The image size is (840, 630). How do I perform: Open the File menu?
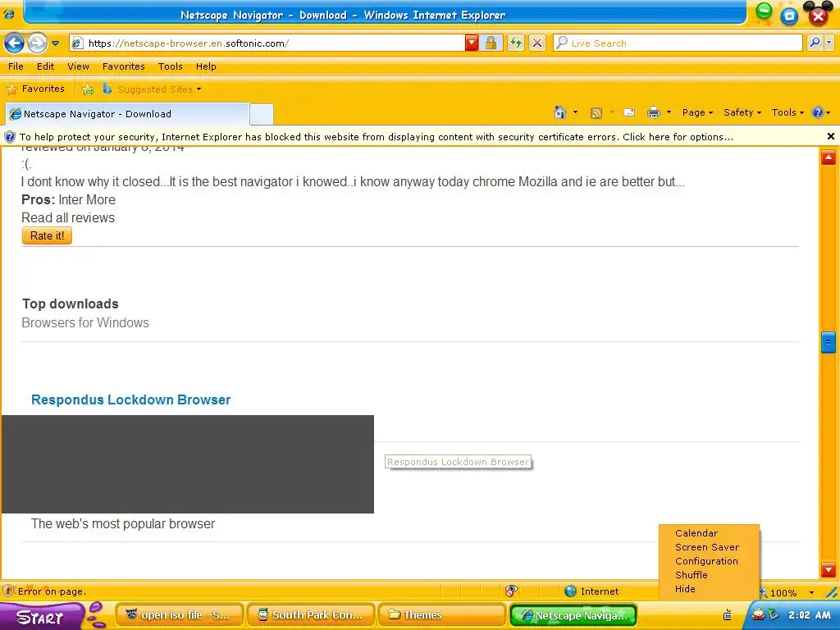16,66
